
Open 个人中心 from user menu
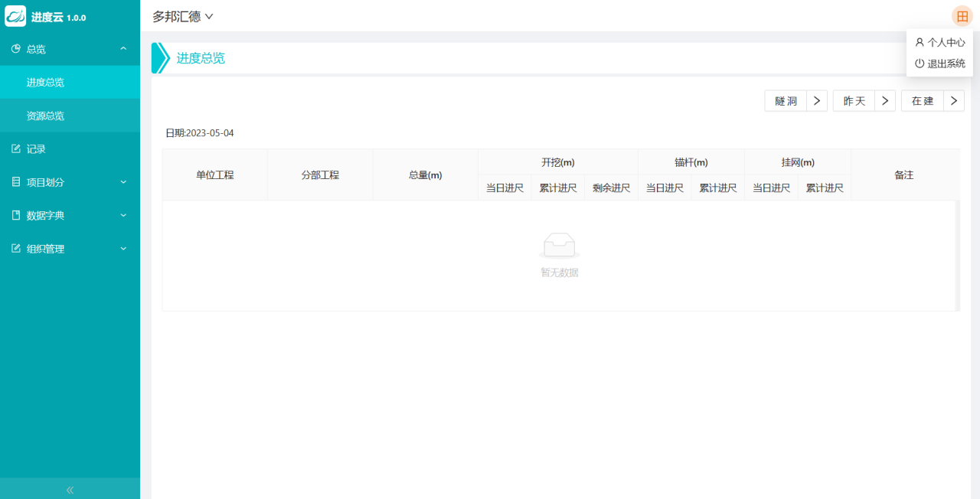[939, 43]
